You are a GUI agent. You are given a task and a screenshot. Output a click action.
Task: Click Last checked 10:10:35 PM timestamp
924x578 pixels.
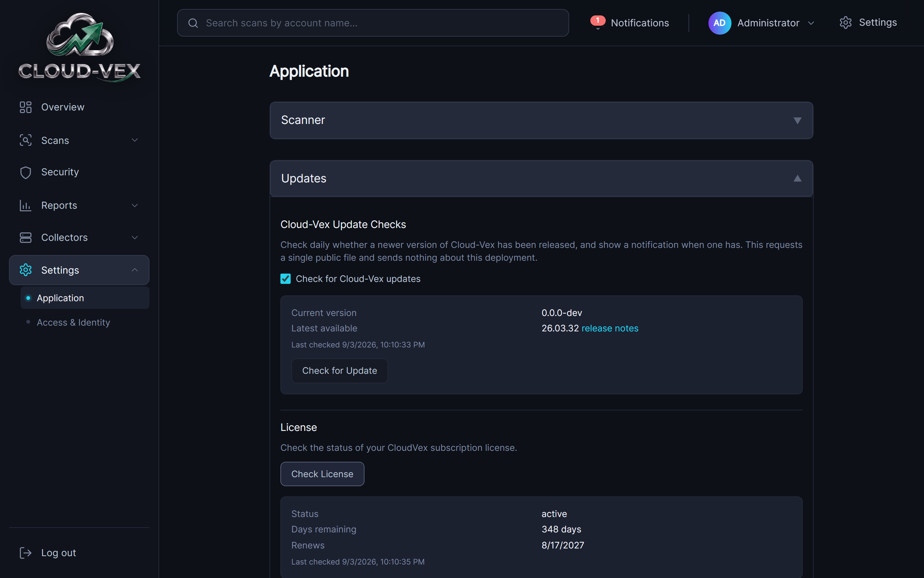point(358,562)
